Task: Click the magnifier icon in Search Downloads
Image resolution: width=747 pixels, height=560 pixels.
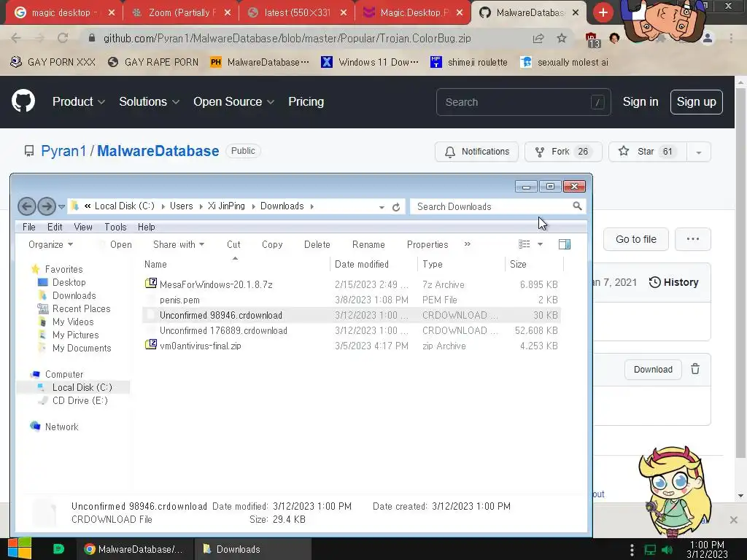Action: [577, 206]
